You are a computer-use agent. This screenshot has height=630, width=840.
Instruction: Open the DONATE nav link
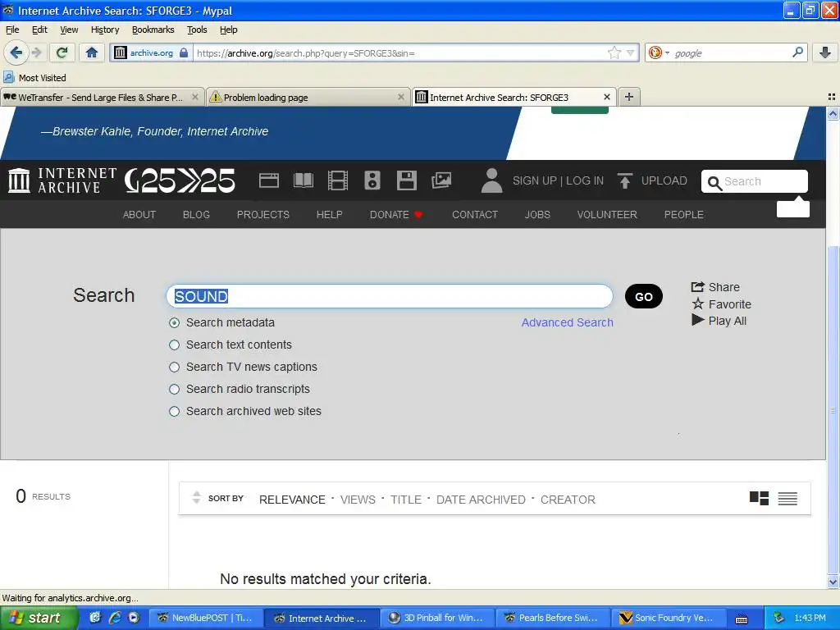(x=396, y=214)
